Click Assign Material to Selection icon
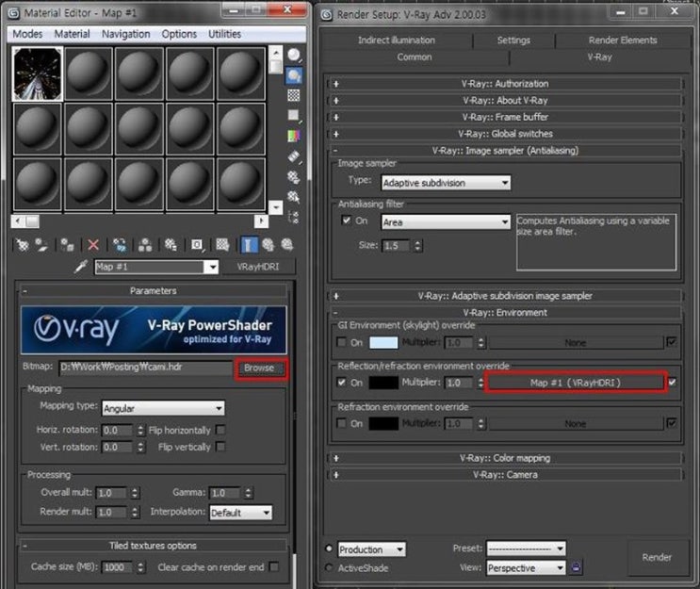The width and height of the screenshot is (700, 589). click(x=68, y=245)
